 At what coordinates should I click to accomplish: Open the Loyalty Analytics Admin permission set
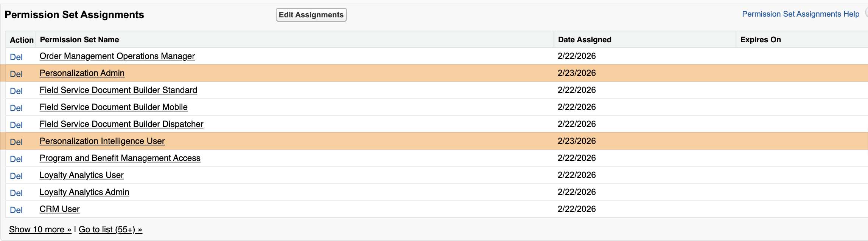84,192
